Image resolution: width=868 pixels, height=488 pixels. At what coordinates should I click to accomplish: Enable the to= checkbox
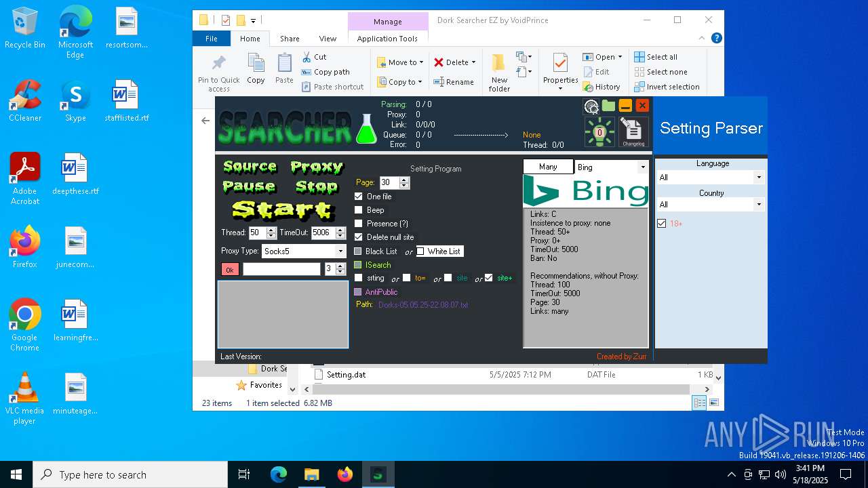pyautogui.click(x=406, y=278)
